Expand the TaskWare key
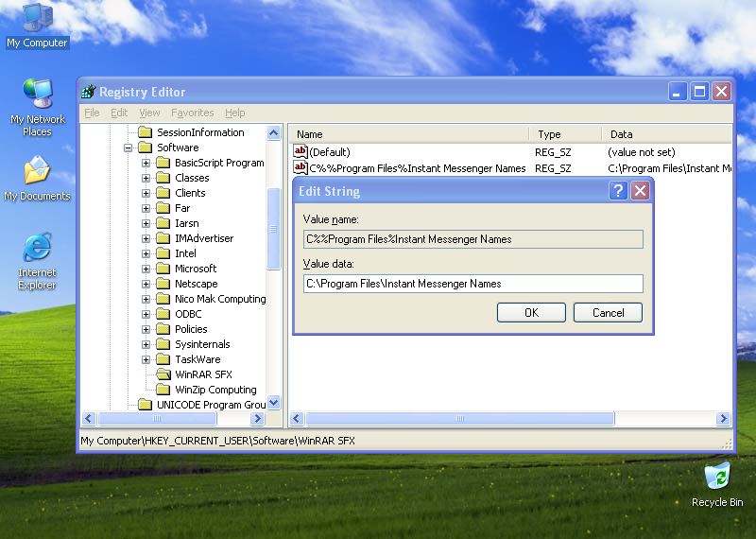Viewport: 756px width, 539px height. pos(146,359)
